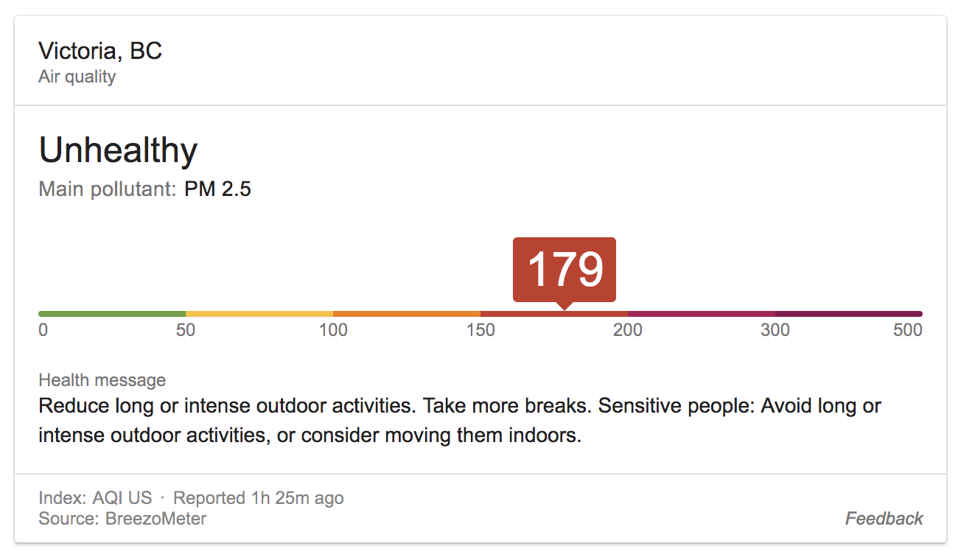Click the Source: BreezoMeter text
961x560 pixels.
point(122,519)
